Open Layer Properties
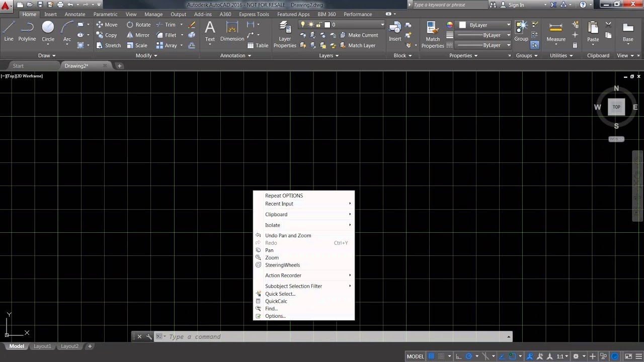This screenshot has height=362, width=644. (285, 35)
